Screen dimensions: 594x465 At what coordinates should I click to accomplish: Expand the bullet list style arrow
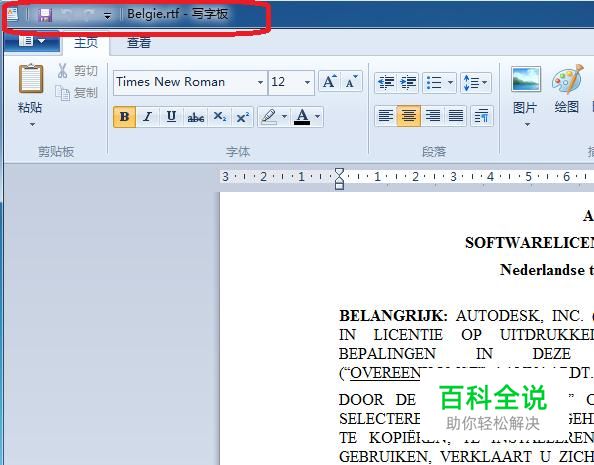tap(450, 82)
